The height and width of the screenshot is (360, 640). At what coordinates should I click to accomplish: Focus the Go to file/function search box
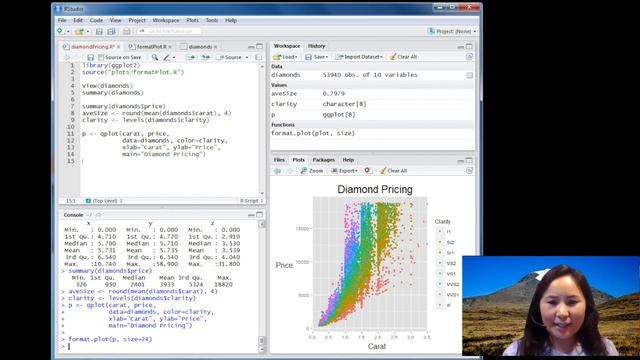[x=169, y=31]
